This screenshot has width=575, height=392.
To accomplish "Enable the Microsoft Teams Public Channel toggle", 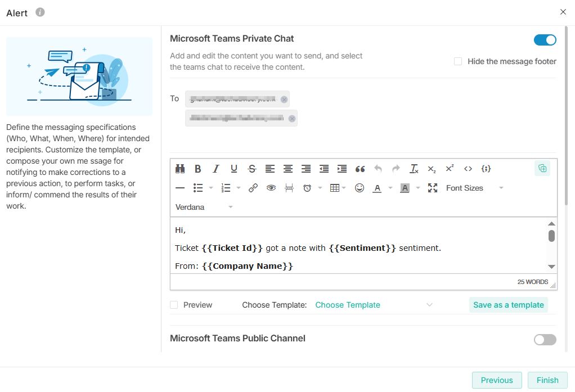I will tap(545, 339).
